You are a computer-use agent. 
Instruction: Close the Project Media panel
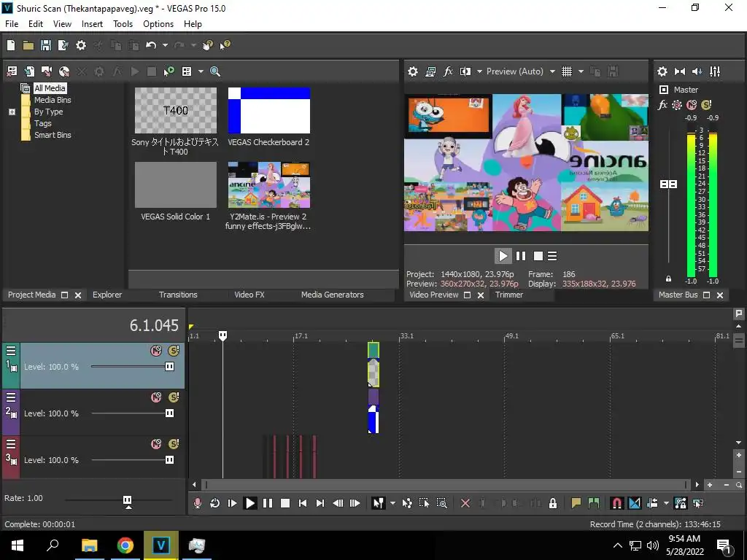pos(78,295)
